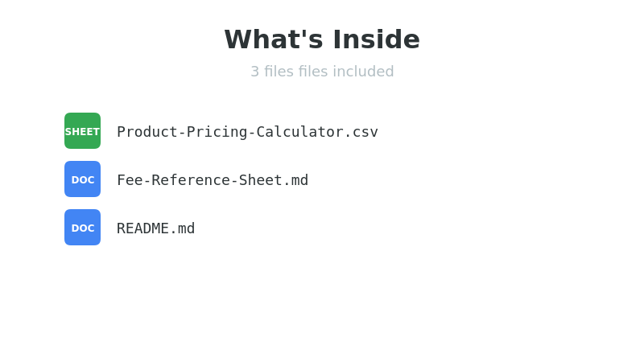The width and height of the screenshot is (644, 362).
Task: Click the .md extension of README
Action: click(182, 228)
